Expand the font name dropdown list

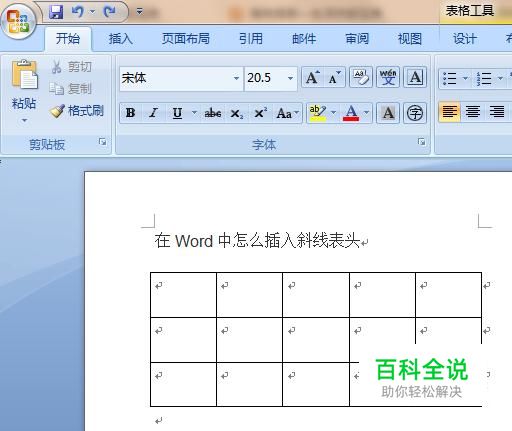pyautogui.click(x=236, y=78)
